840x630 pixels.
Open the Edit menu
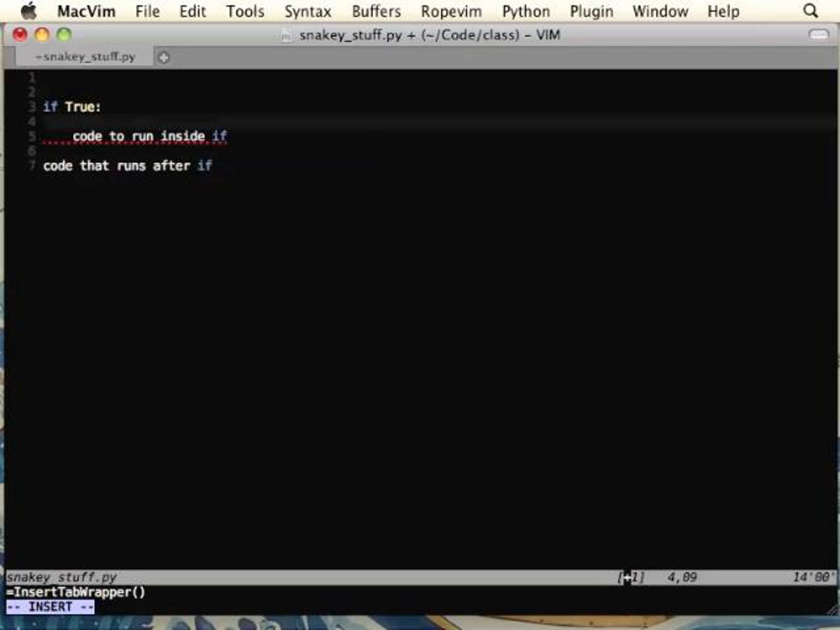[192, 12]
